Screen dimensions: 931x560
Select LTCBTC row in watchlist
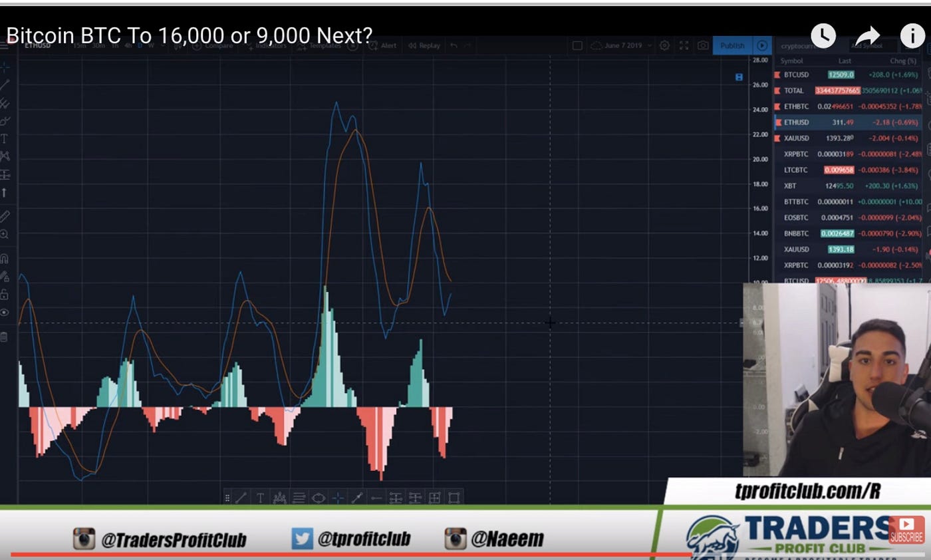pos(848,170)
